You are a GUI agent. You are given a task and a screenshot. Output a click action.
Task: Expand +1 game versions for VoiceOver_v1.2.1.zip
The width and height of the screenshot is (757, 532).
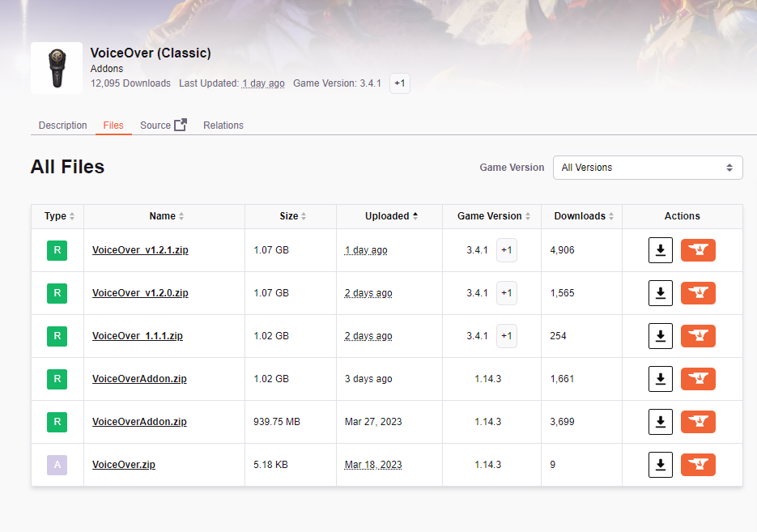507,250
